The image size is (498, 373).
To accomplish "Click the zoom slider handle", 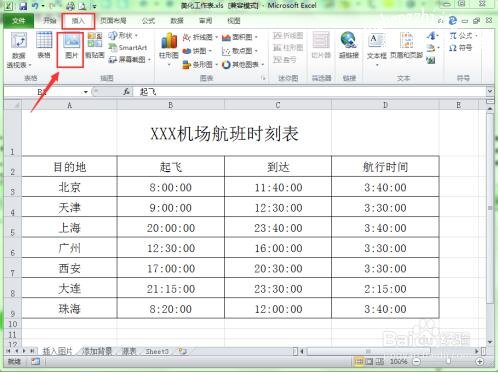I will click(x=448, y=361).
